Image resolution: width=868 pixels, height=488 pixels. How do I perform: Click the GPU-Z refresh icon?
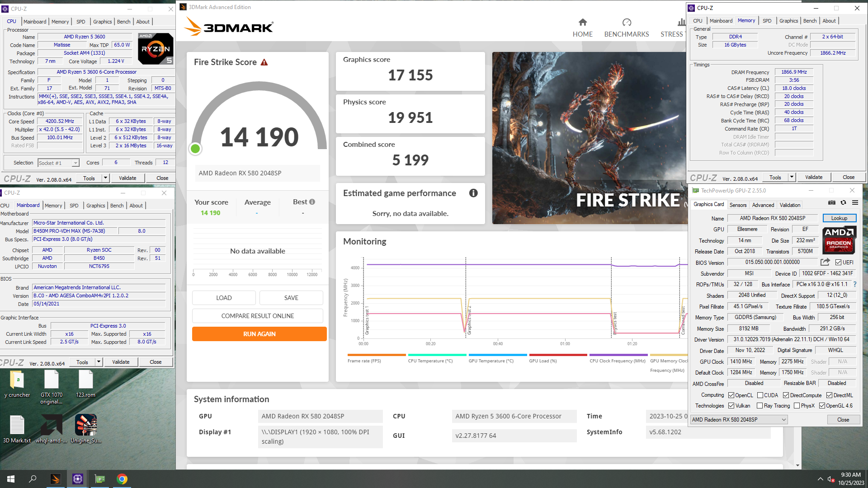point(843,202)
